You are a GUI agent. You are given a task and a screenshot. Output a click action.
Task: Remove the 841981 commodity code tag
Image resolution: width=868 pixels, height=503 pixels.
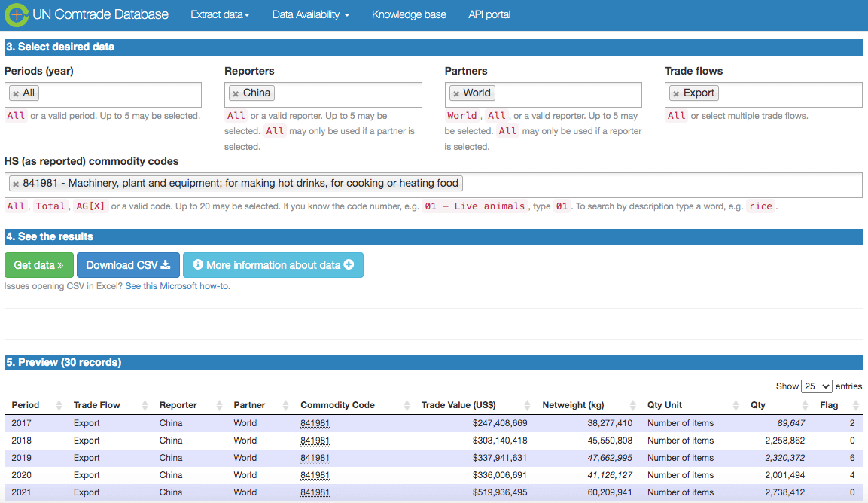(16, 184)
